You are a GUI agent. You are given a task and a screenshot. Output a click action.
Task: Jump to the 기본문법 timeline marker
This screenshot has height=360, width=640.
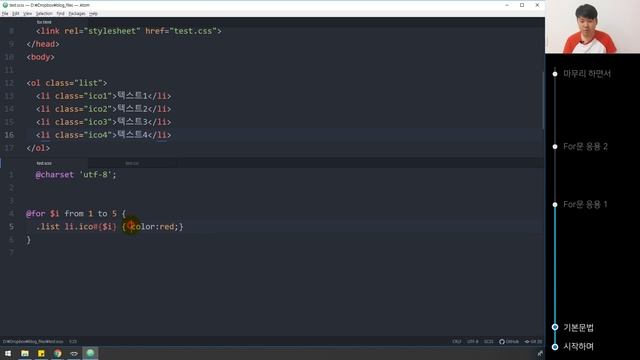[555, 327]
